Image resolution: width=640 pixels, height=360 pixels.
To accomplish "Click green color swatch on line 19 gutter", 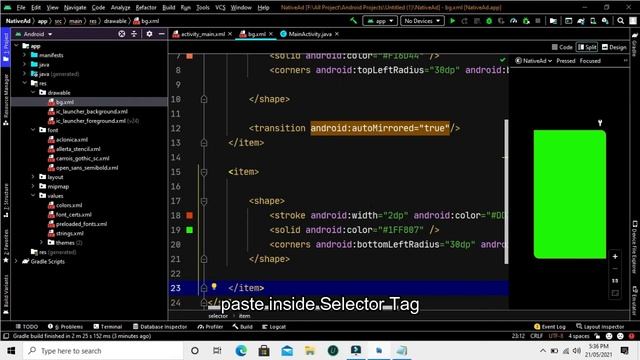I will [189, 230].
